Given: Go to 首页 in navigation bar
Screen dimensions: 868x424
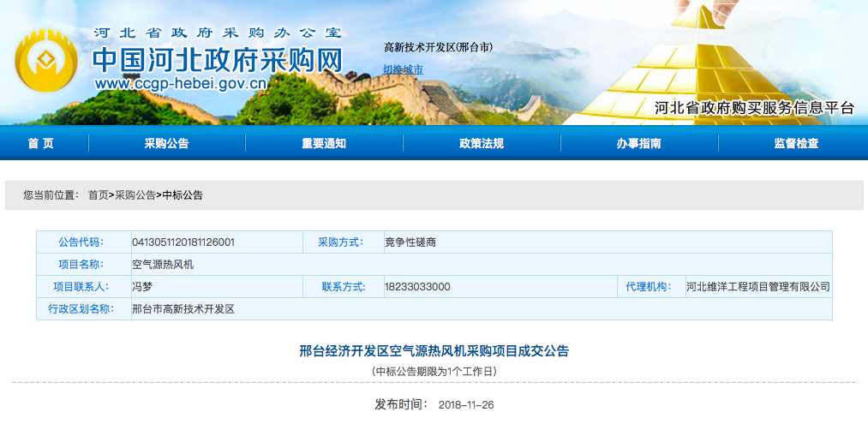Looking at the screenshot, I should click(x=40, y=143).
